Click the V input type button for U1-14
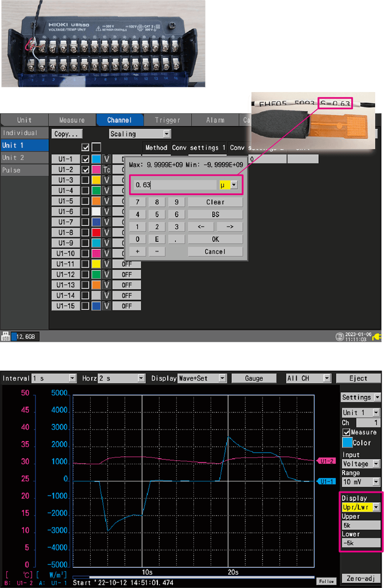Image resolution: width=384 pixels, height=588 pixels. coord(107,296)
